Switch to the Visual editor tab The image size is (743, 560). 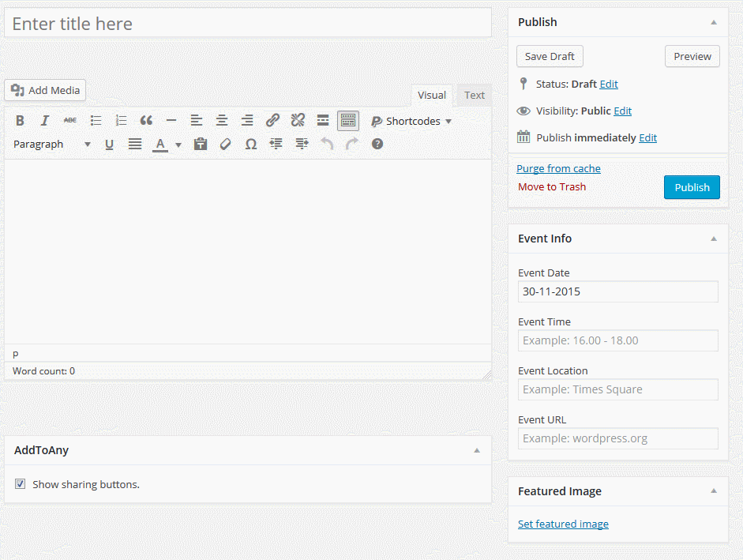[431, 95]
